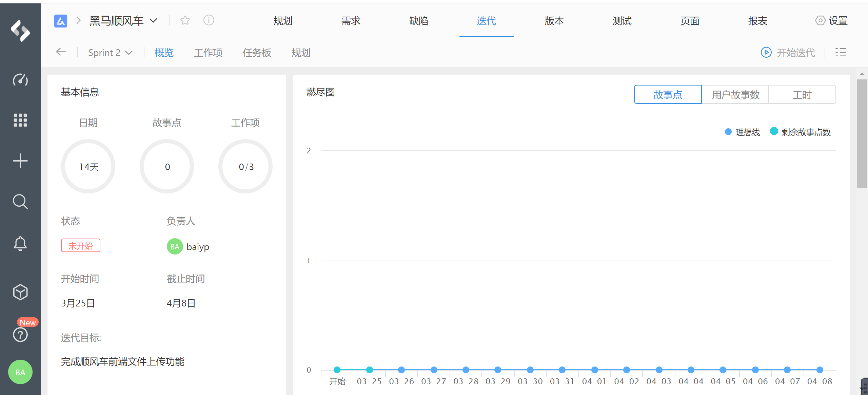The width and height of the screenshot is (868, 395).
Task: Toggle the 理想线 legend color dot
Action: coord(728,132)
